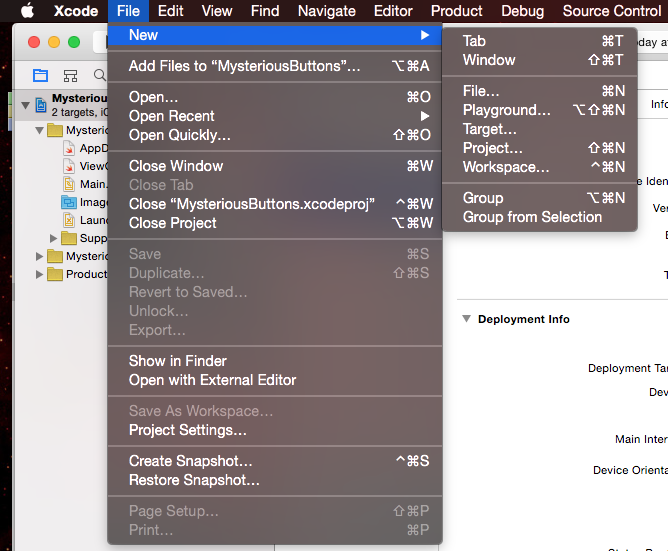Choose Open with External Editor
Screen dimensions: 668x551
(x=275, y=380)
